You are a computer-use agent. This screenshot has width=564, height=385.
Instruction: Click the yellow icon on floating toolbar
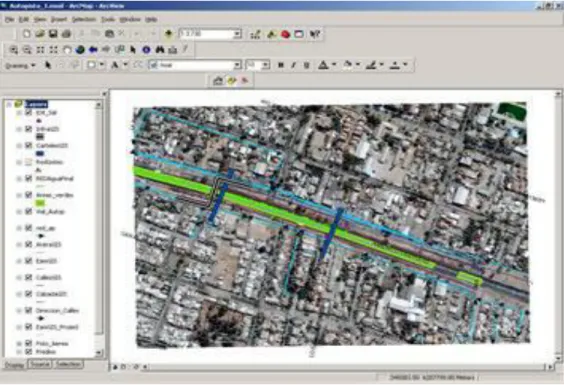pyautogui.click(x=231, y=81)
